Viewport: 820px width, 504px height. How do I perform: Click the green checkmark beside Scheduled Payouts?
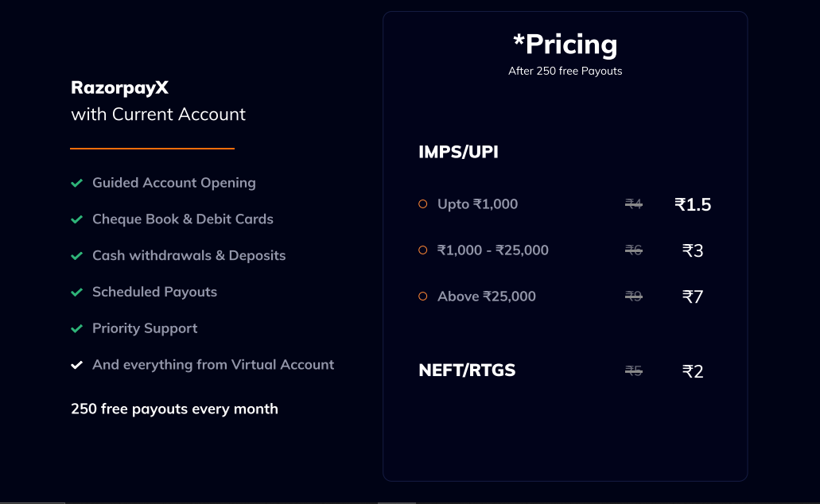click(x=77, y=293)
